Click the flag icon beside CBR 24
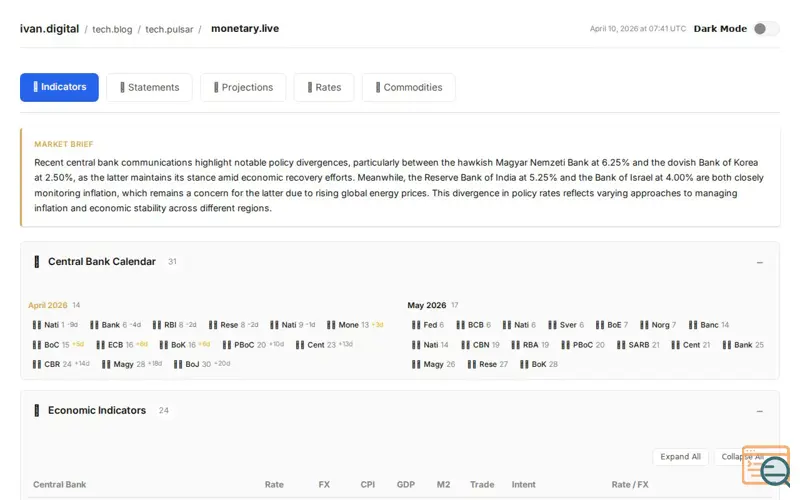Screen dimensions: 800x500 point(37,364)
